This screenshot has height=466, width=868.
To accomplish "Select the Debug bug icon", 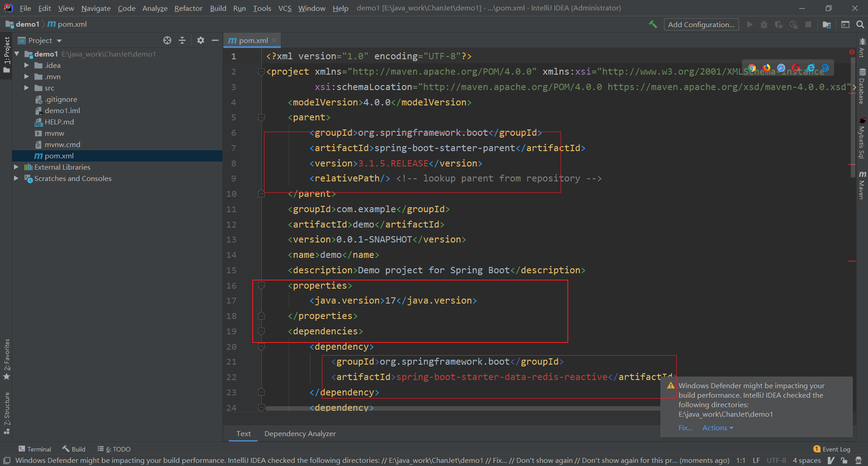I will click(764, 24).
